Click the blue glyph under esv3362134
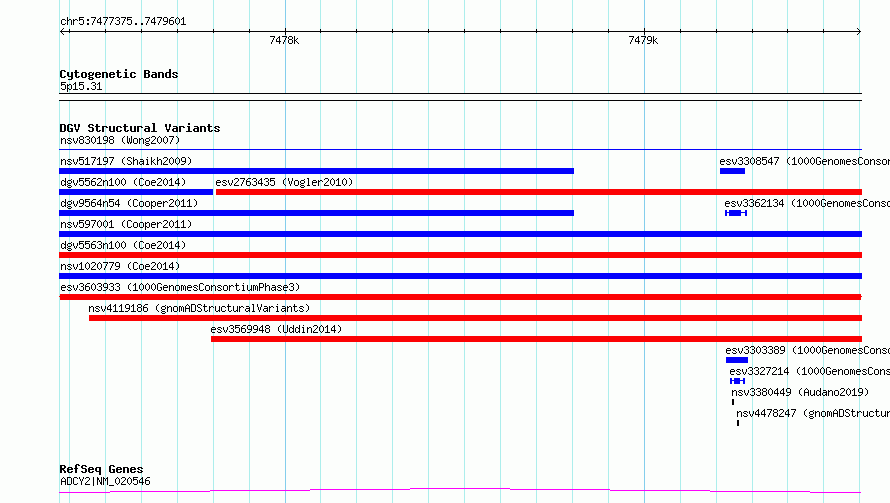This screenshot has height=503, width=890. tap(736, 213)
